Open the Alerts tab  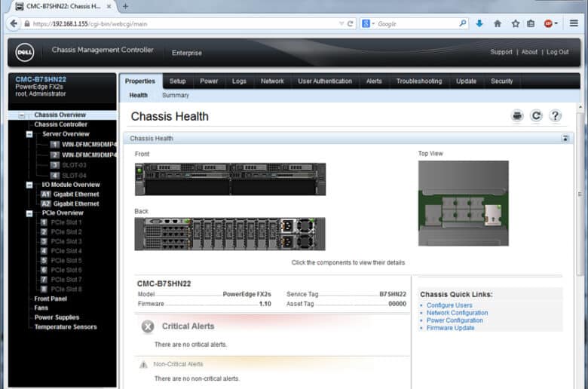pos(374,81)
